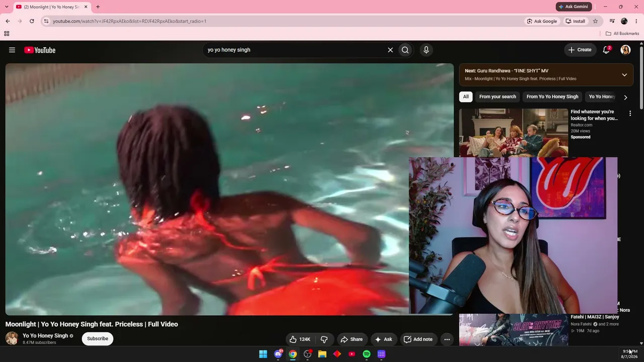
Task: Open the Chrome three-dot menu
Action: pyautogui.click(x=636, y=21)
